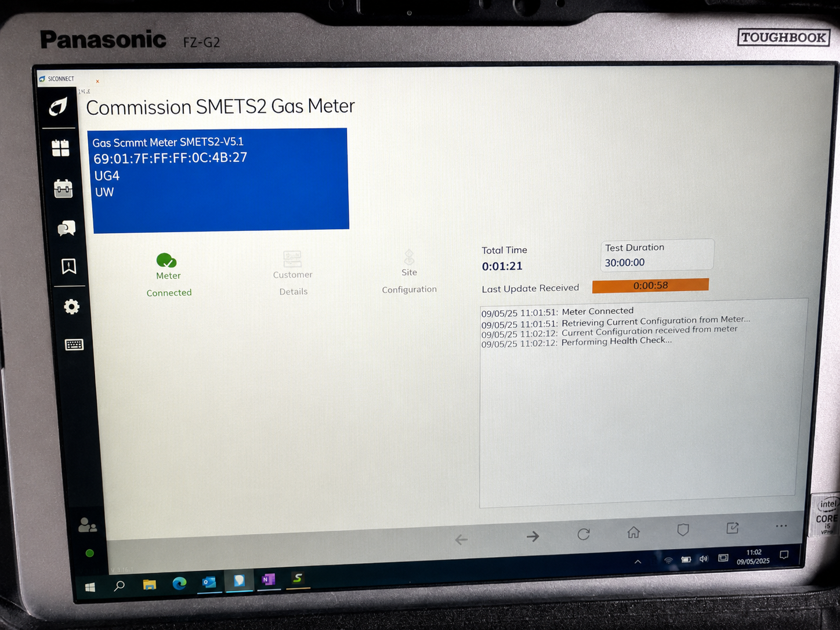Click the shield icon in bottom bar
The image size is (840, 630).
pos(683,530)
